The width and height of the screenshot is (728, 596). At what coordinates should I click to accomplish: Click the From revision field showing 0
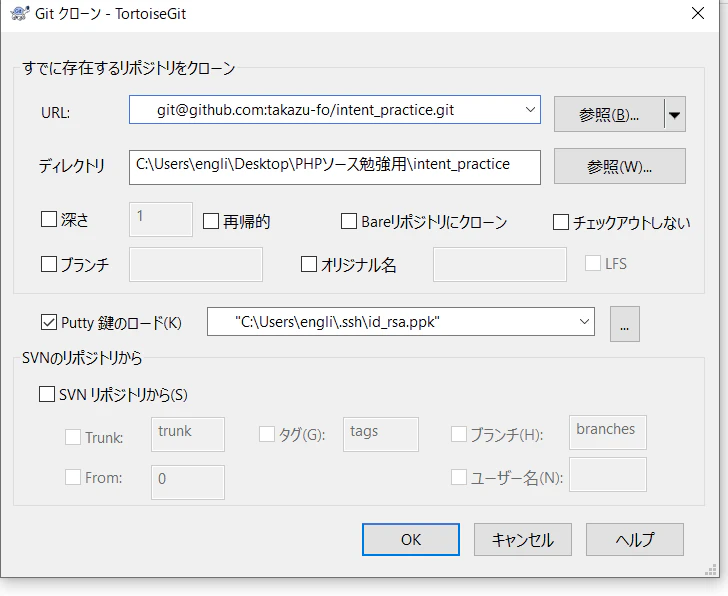[188, 482]
